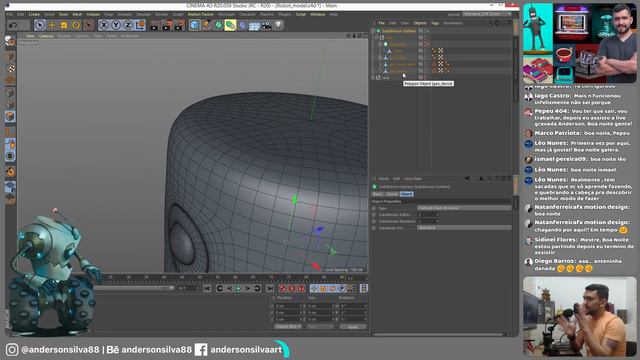
Task: Click the Undo arrow in the toolbar
Action: click(x=13, y=25)
